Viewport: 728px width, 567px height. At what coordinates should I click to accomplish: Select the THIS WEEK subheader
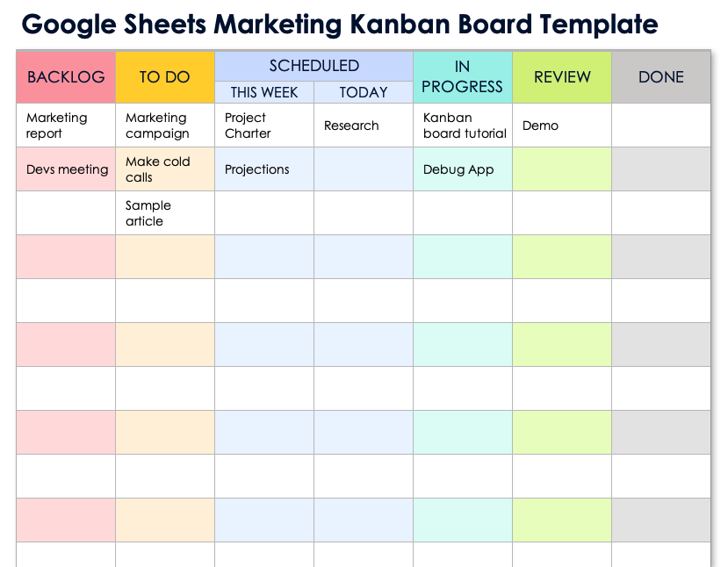[264, 92]
